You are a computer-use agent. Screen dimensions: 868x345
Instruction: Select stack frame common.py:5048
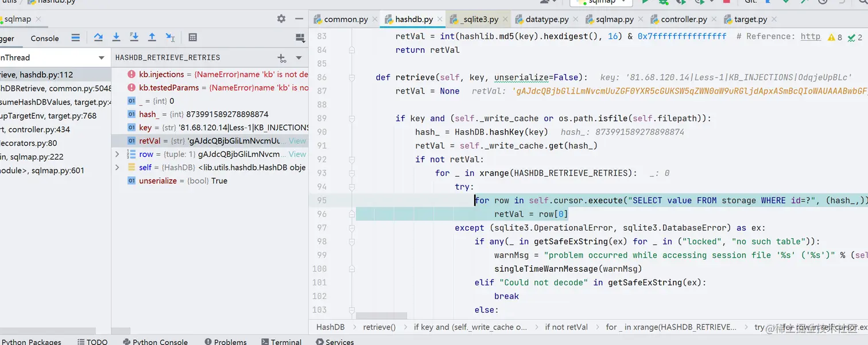tap(56, 88)
